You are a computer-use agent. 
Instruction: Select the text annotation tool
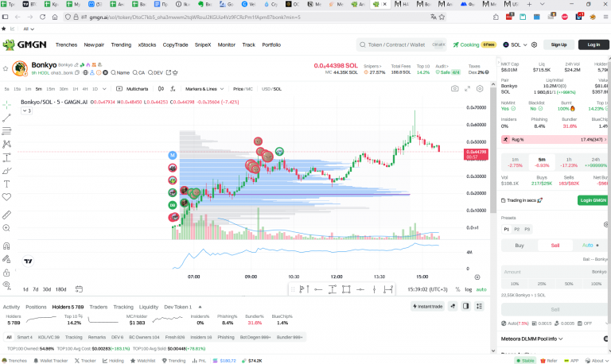(x=6, y=184)
